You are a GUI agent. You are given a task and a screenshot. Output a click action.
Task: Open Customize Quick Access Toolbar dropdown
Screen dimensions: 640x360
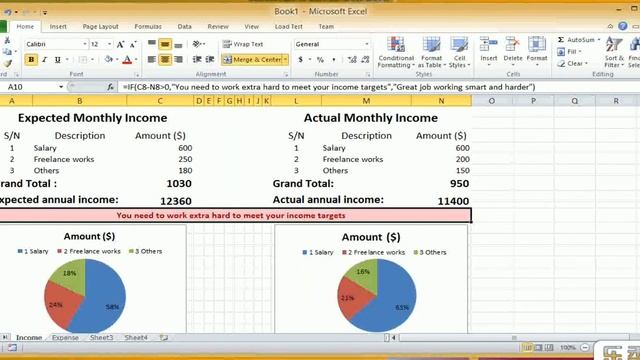click(x=45, y=12)
